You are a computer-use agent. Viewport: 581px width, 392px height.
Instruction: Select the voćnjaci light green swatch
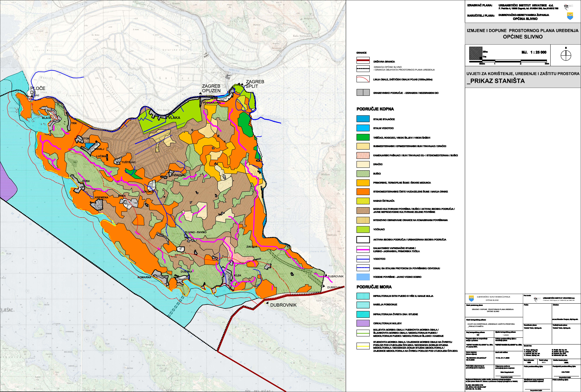tap(363, 229)
